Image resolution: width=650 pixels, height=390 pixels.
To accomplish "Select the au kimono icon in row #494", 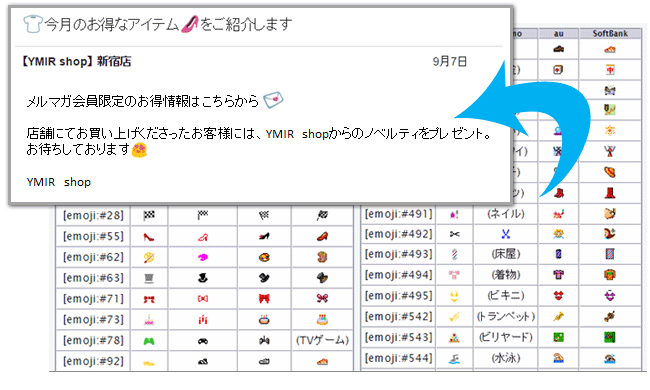I will point(558,275).
